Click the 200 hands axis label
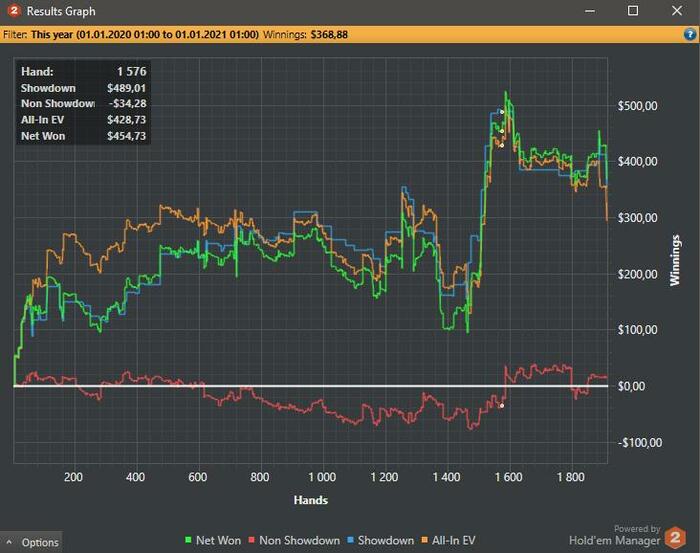 tap(73, 477)
